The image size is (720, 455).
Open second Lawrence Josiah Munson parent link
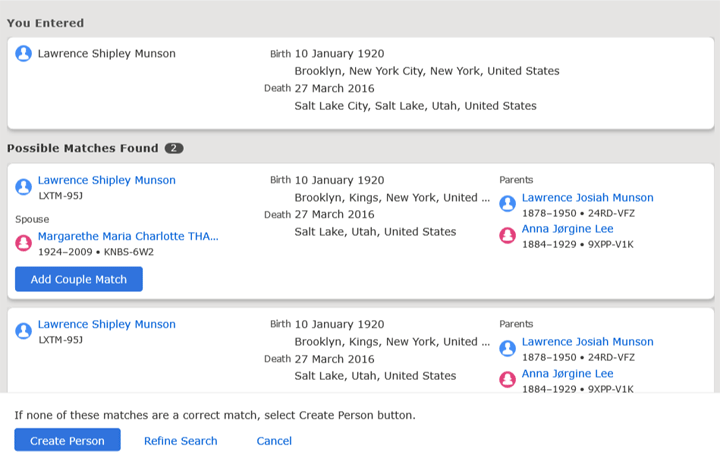[x=587, y=342]
